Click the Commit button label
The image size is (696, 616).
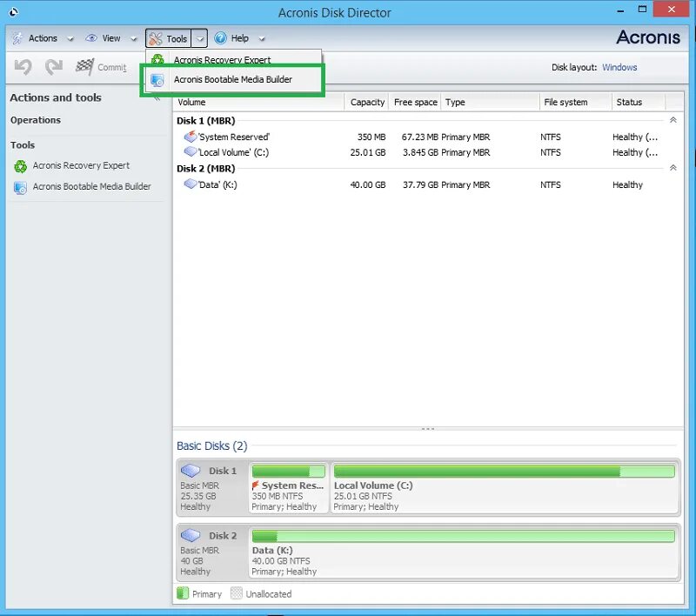click(112, 68)
